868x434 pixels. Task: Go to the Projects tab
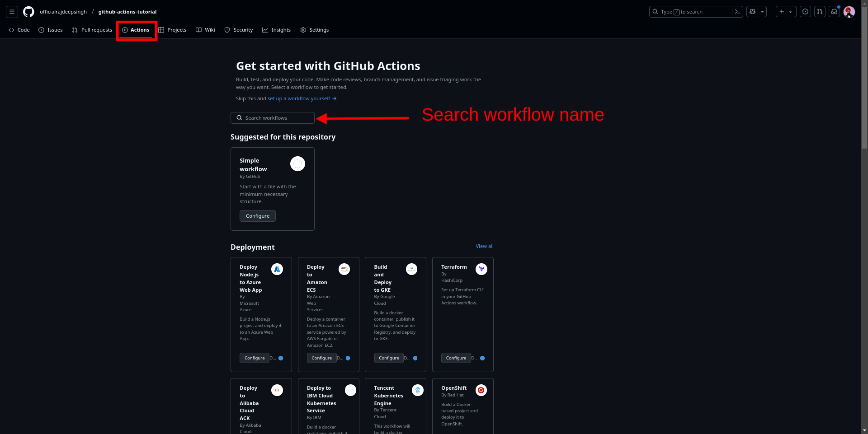(172, 30)
